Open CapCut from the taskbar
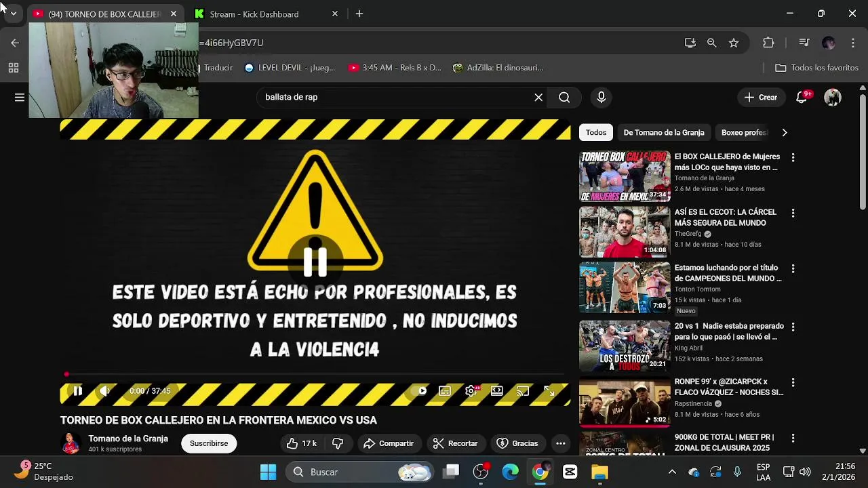 coord(570,472)
